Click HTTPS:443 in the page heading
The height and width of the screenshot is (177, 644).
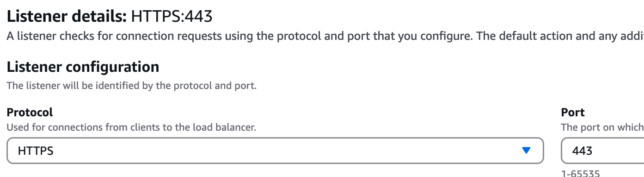click(172, 17)
